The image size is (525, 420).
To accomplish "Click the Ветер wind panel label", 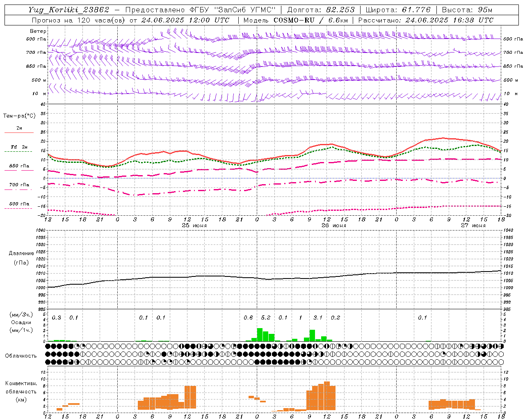I will tap(38, 31).
